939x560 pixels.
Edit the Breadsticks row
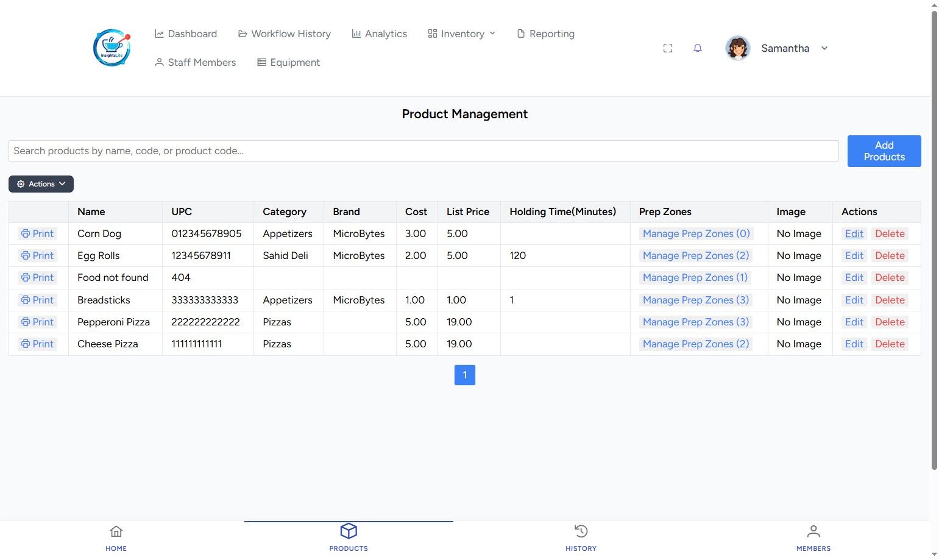point(854,300)
